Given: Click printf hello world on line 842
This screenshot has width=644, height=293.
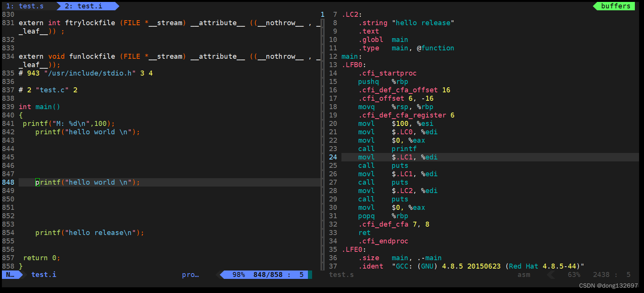Looking at the screenshot, I should click(88, 132).
